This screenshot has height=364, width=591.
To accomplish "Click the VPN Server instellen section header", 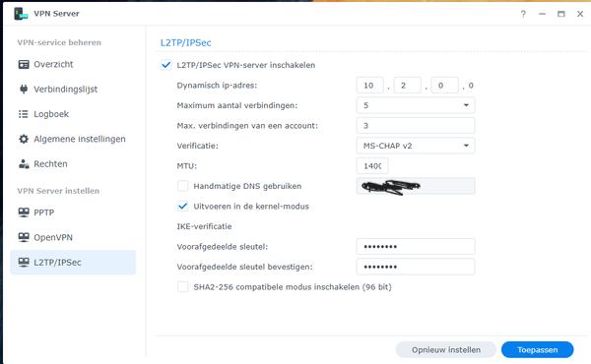I will click(58, 191).
